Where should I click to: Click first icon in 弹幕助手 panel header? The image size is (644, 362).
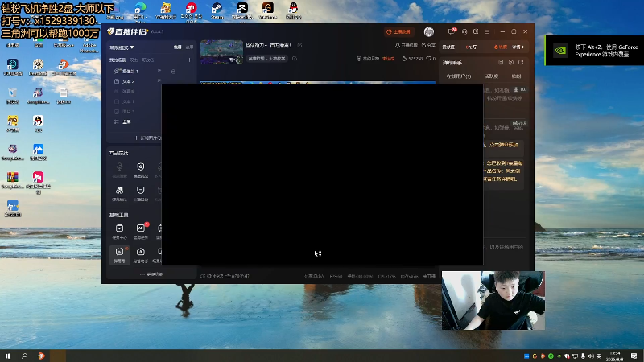(x=501, y=63)
